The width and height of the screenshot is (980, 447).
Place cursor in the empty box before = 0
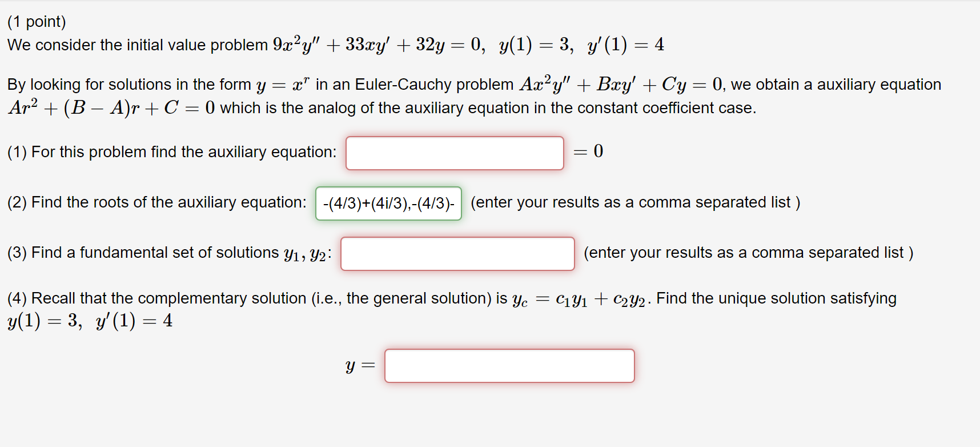(455, 153)
